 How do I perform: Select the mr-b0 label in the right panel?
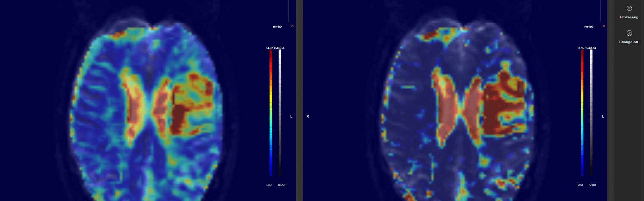pos(589,27)
